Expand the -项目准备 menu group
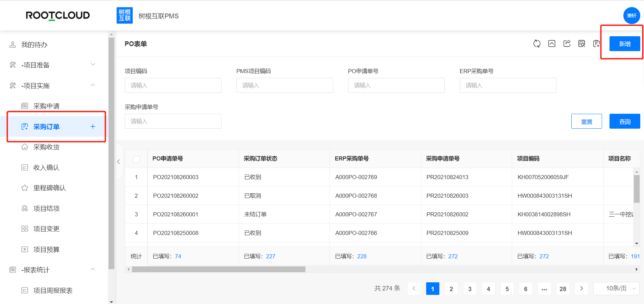Screen dimensions: 644x304 [54, 65]
